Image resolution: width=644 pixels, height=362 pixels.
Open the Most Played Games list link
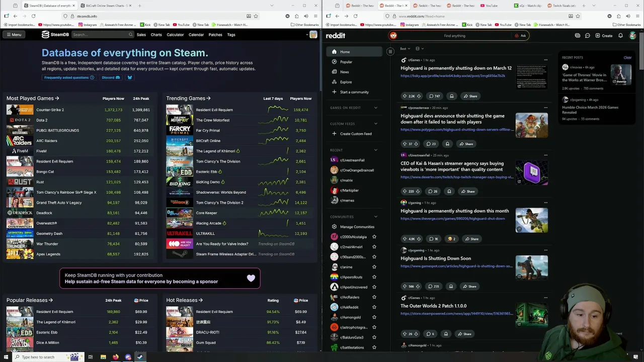33,99
